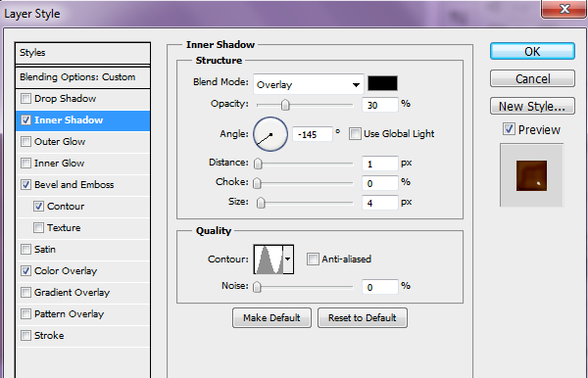Open the Drop Shadow settings label
This screenshot has width=588, height=378.
coord(66,99)
